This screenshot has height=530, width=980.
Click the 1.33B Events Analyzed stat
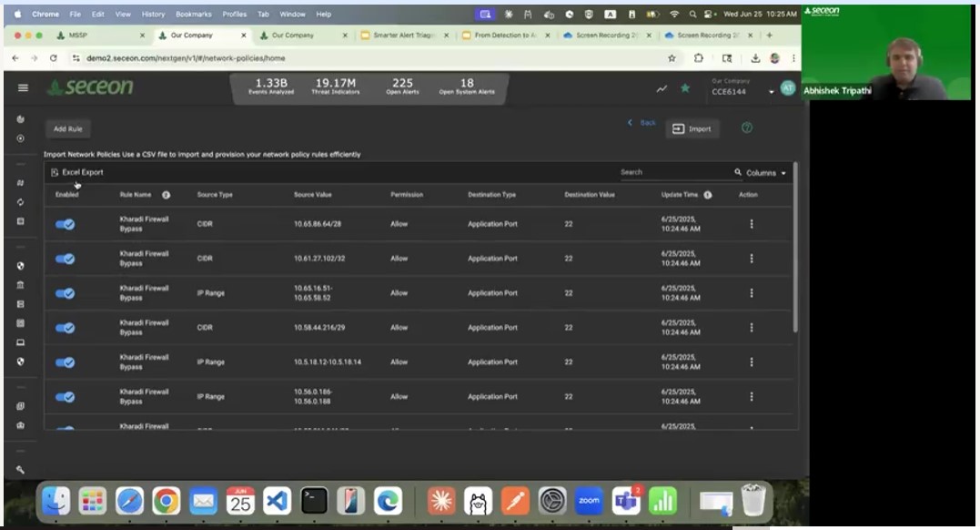coord(271,87)
